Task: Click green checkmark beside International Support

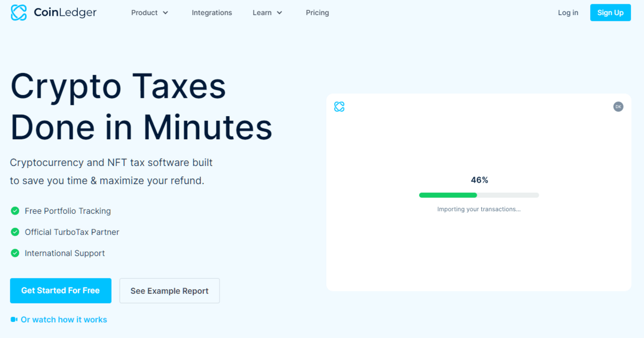Action: pos(15,253)
